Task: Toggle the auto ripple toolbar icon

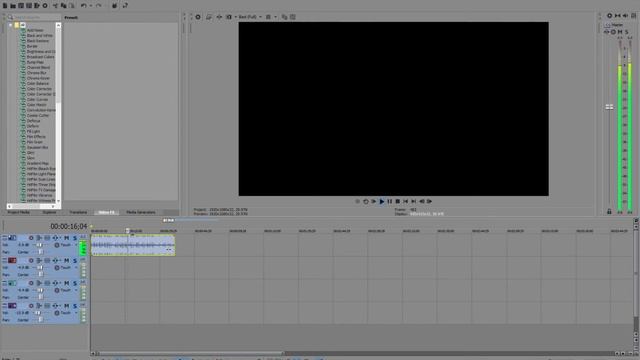Action: [x=125, y=6]
